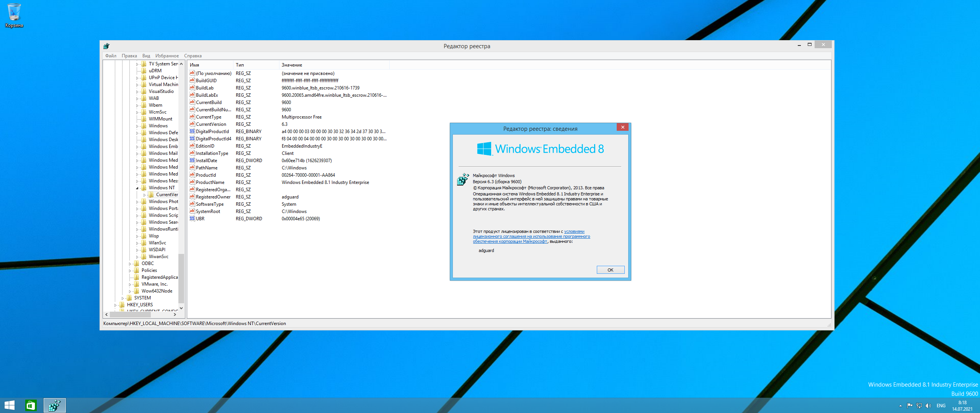
Task: Click the EditionID string value icon
Action: pyautogui.click(x=192, y=146)
